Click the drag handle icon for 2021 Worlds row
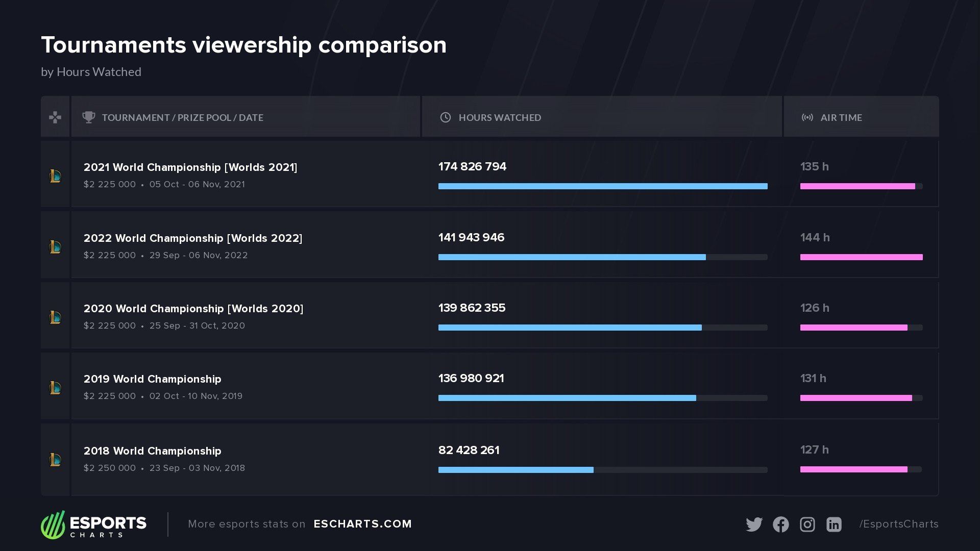This screenshot has width=980, height=551. tap(55, 174)
